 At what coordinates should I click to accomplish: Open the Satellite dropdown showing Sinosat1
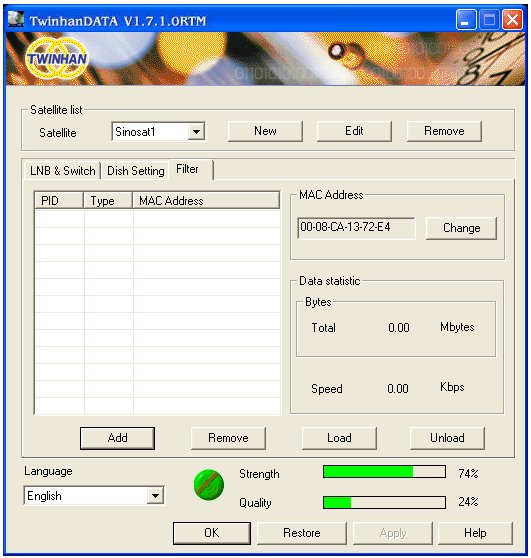click(x=196, y=132)
